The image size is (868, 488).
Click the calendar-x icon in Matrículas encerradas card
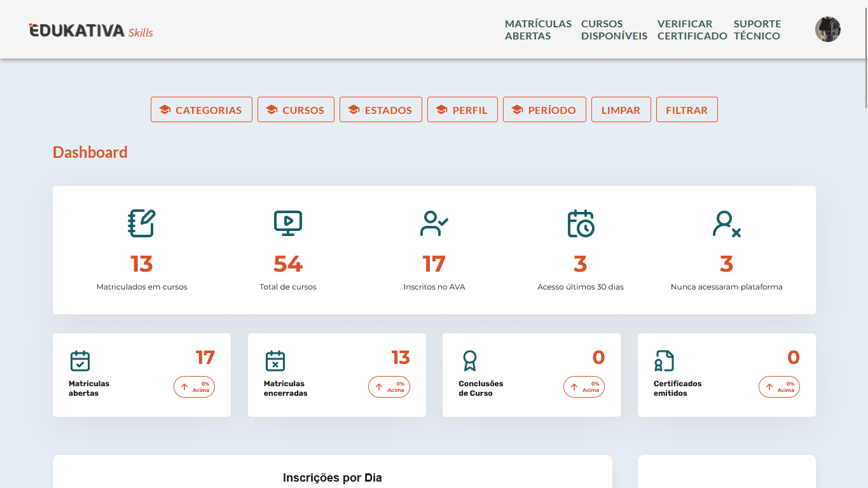coord(275,361)
